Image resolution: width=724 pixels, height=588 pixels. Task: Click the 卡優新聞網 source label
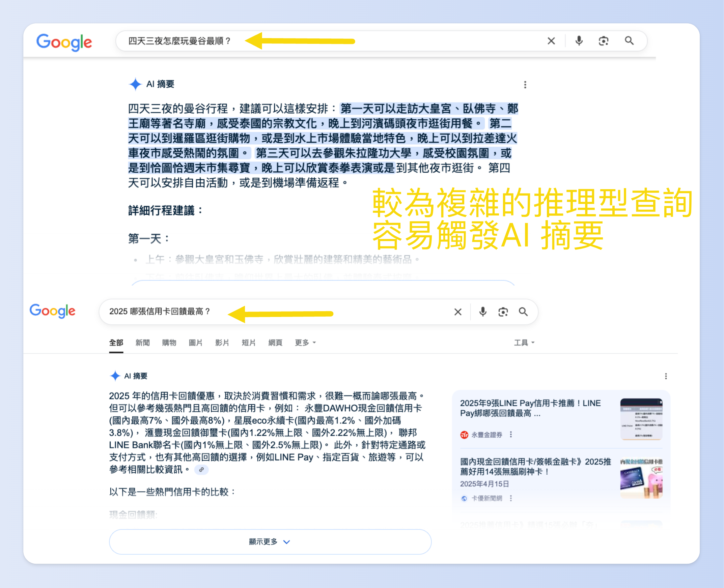[487, 498]
